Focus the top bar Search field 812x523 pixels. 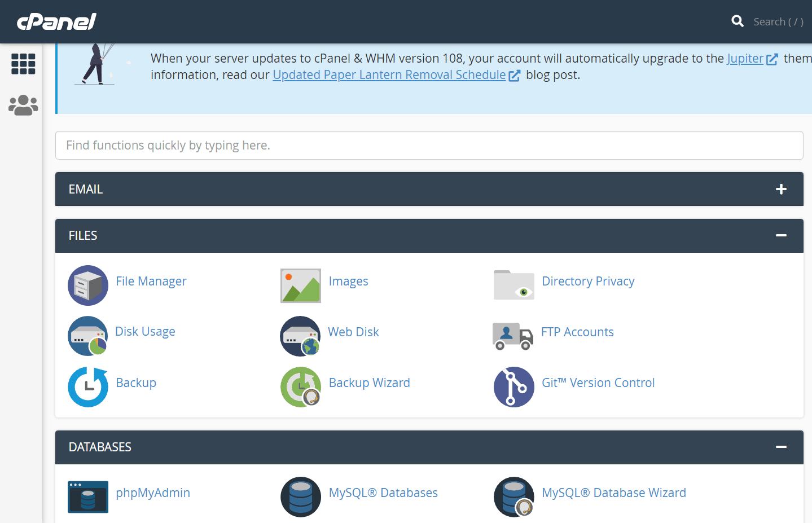click(x=779, y=21)
